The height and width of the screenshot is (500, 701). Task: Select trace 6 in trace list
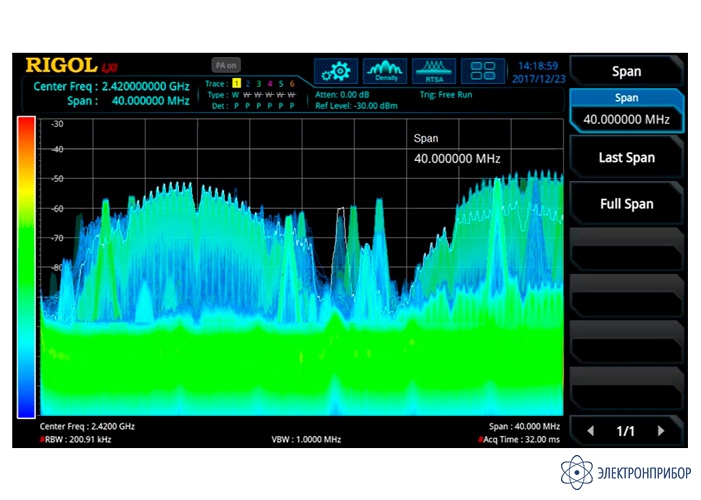click(x=292, y=84)
